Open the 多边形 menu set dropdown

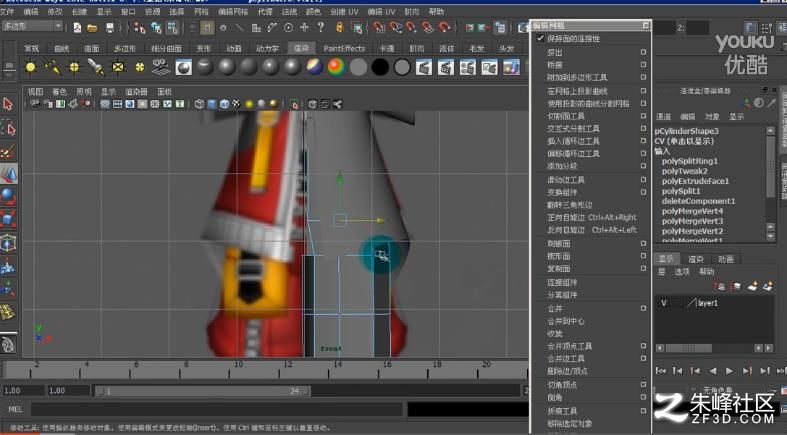[x=32, y=26]
